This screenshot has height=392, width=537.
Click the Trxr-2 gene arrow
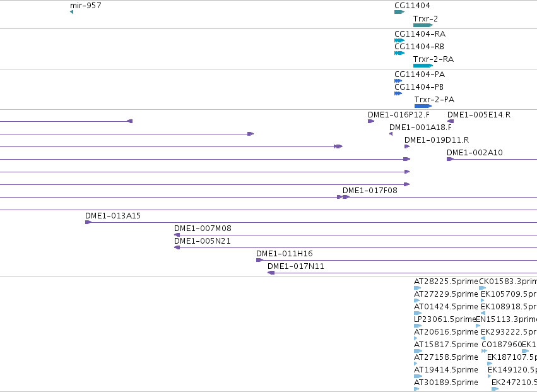[423, 25]
